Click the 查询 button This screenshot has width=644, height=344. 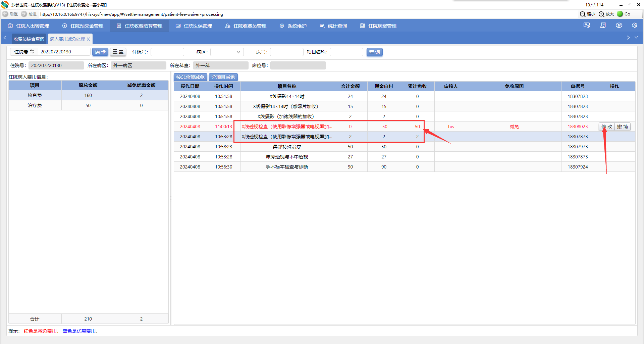374,52
